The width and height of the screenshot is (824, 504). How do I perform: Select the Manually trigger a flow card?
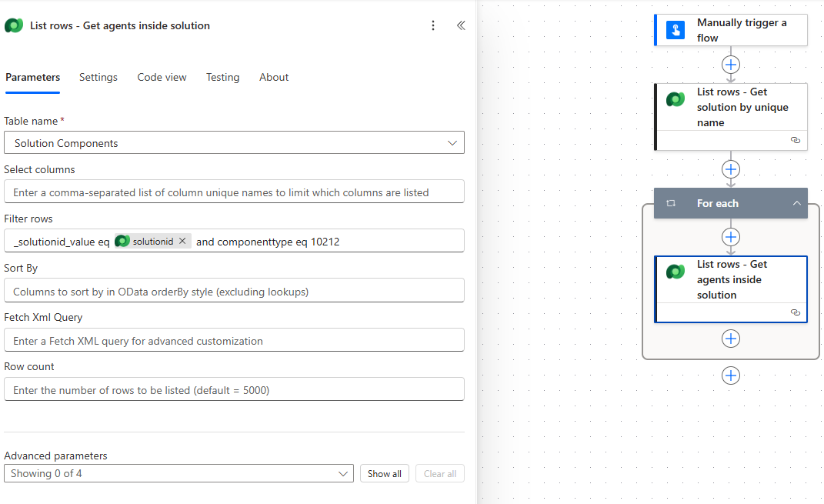pyautogui.click(x=730, y=30)
